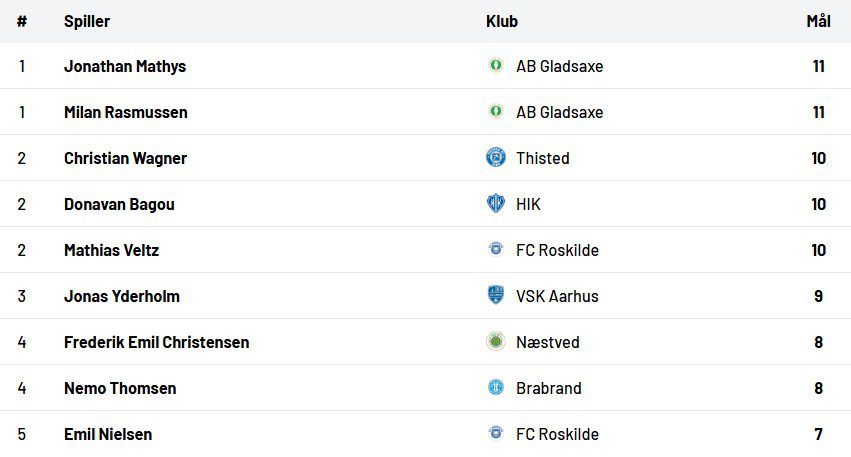Click the Næstved club crest icon
Viewport: 851px width, 457px height.
click(495, 342)
